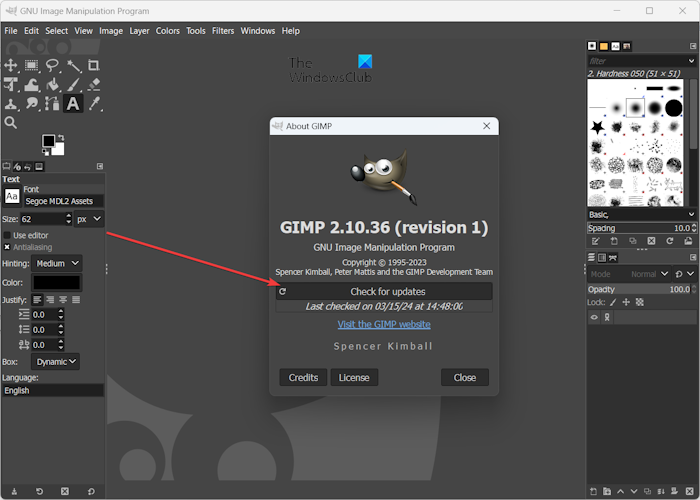The image size is (700, 500).
Task: Open the Windows menu
Action: 258,31
